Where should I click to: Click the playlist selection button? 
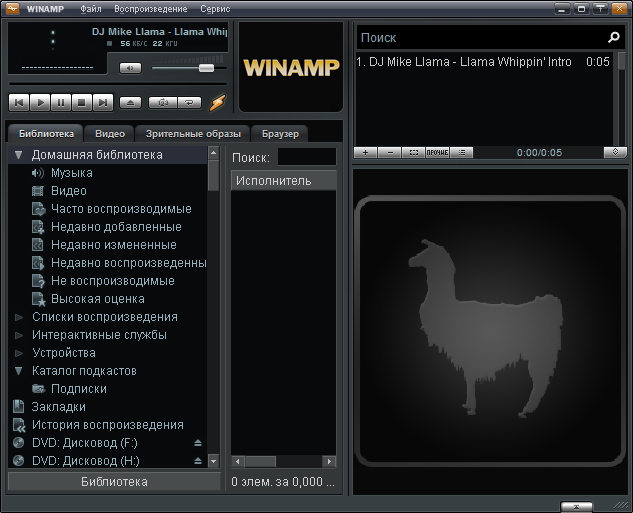pos(414,153)
